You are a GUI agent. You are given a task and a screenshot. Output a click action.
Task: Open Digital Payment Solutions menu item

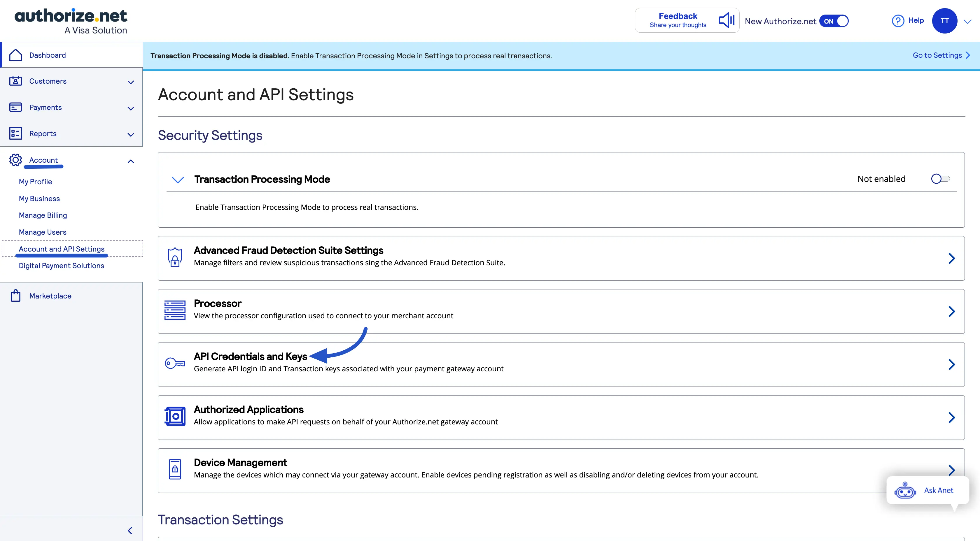click(x=61, y=265)
